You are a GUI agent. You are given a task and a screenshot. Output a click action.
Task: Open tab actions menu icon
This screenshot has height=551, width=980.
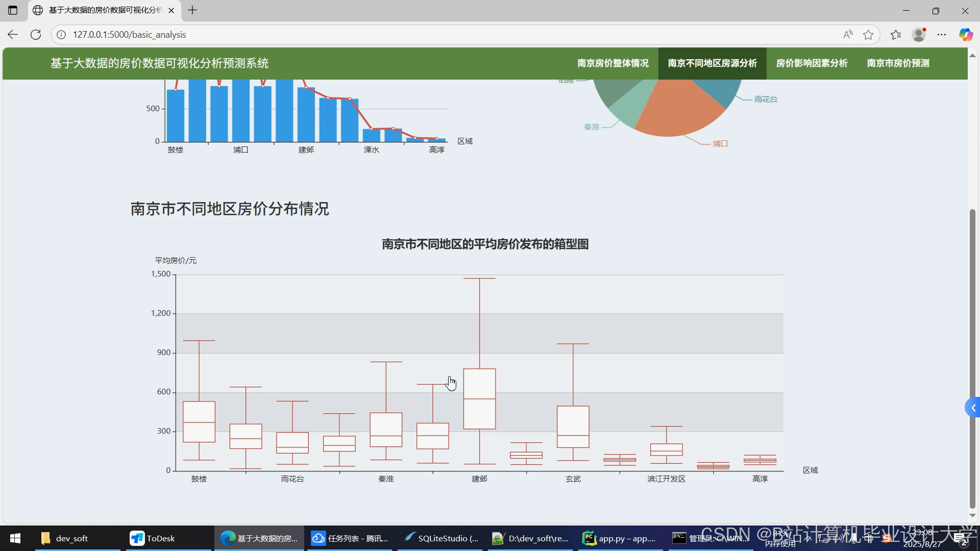tap(13, 10)
